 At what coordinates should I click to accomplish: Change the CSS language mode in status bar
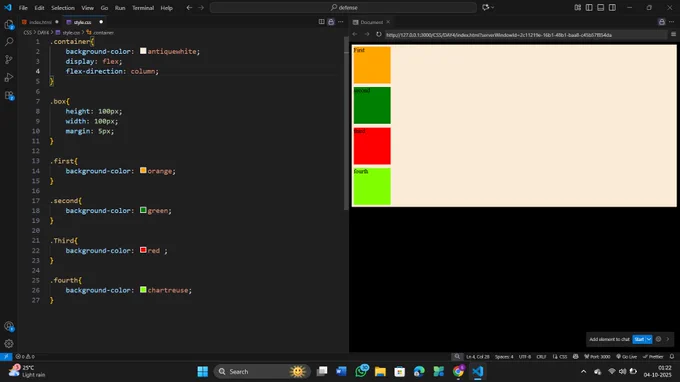click(x=563, y=356)
